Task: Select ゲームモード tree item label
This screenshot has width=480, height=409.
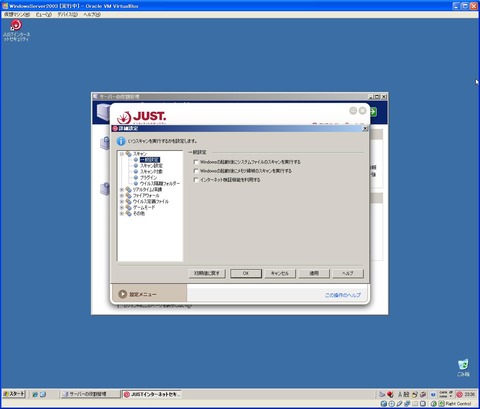Action: (144, 207)
